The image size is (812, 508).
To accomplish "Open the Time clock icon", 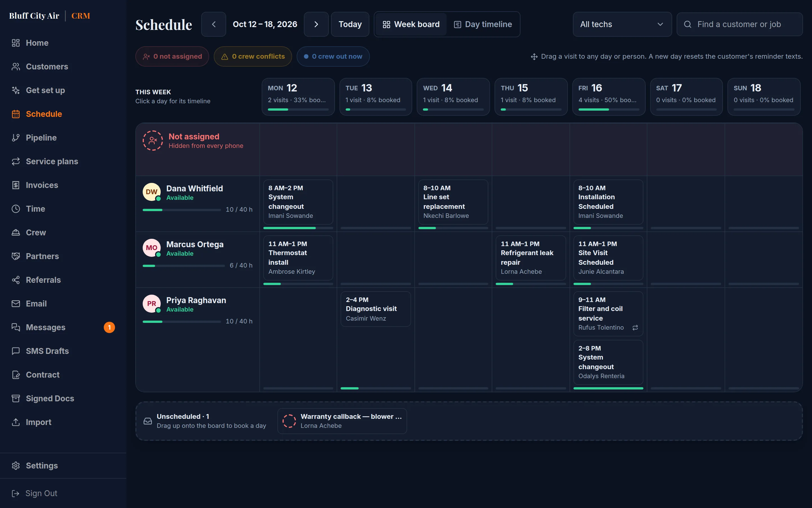I will point(16,209).
